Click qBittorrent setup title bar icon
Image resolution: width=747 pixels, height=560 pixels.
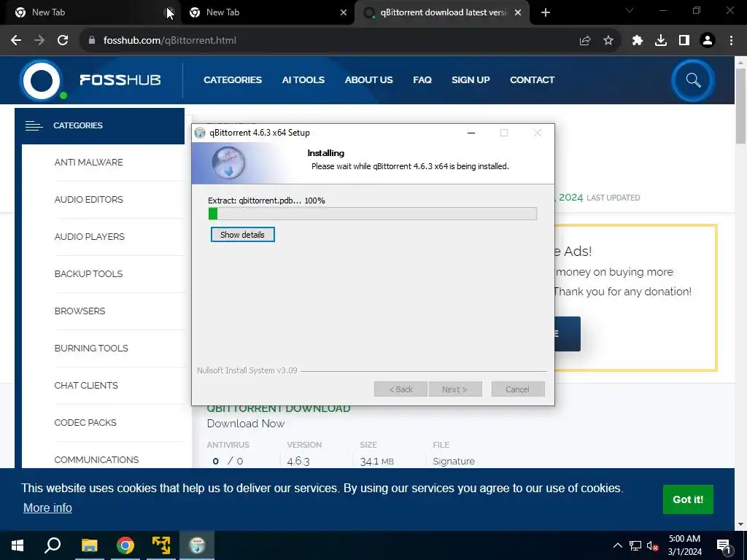[200, 133]
